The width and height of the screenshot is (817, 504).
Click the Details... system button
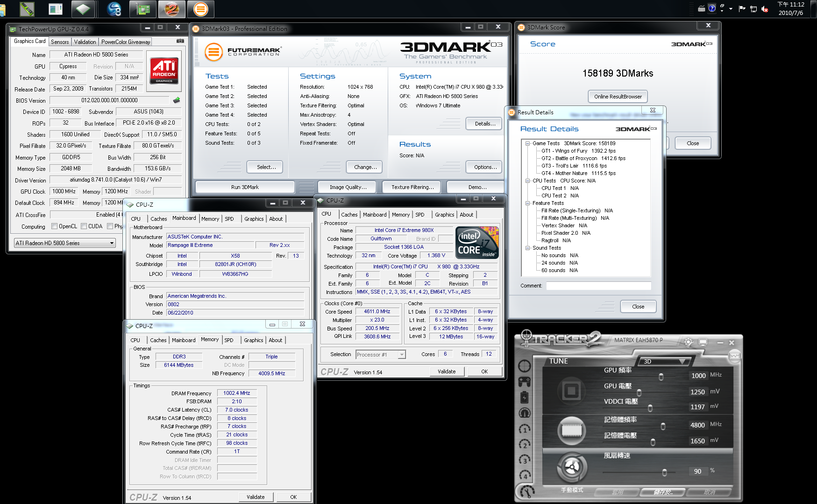tap(485, 124)
